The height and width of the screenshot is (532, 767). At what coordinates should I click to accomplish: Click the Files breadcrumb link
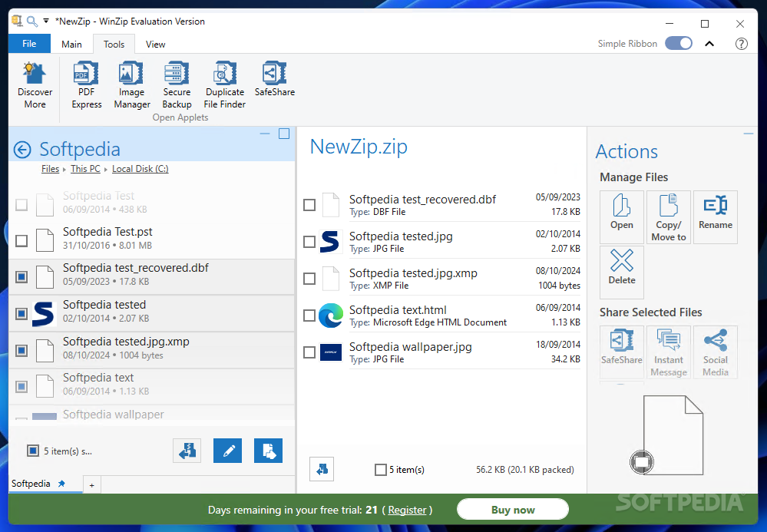(x=51, y=169)
